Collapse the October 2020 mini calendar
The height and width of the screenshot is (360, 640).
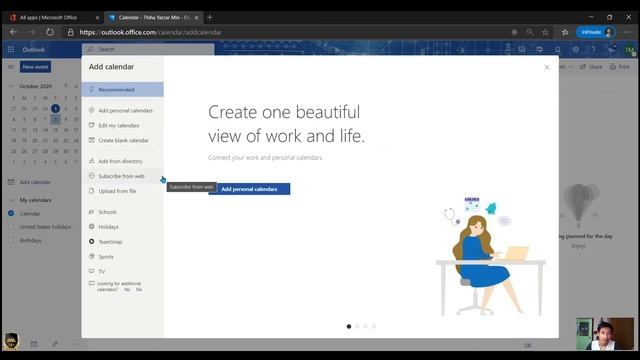11,86
